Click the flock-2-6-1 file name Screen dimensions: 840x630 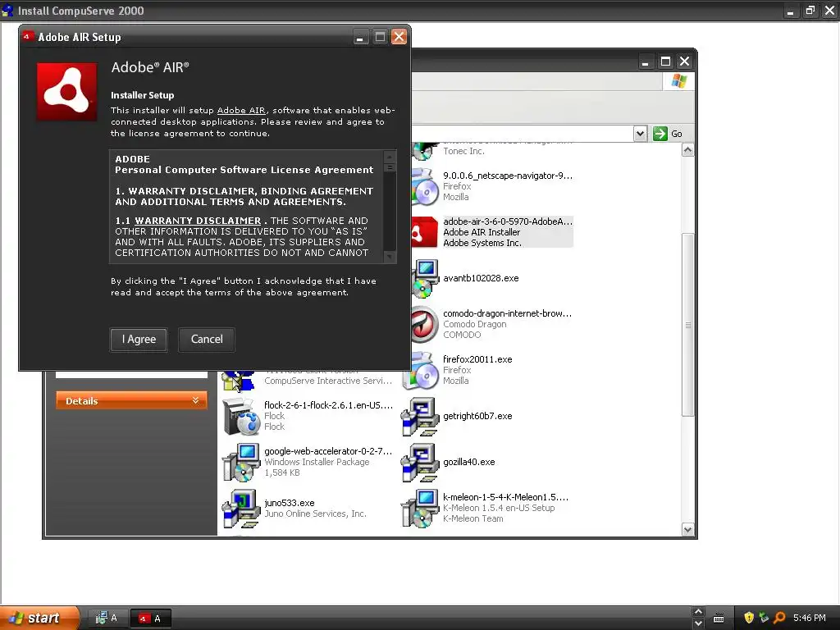coord(328,405)
